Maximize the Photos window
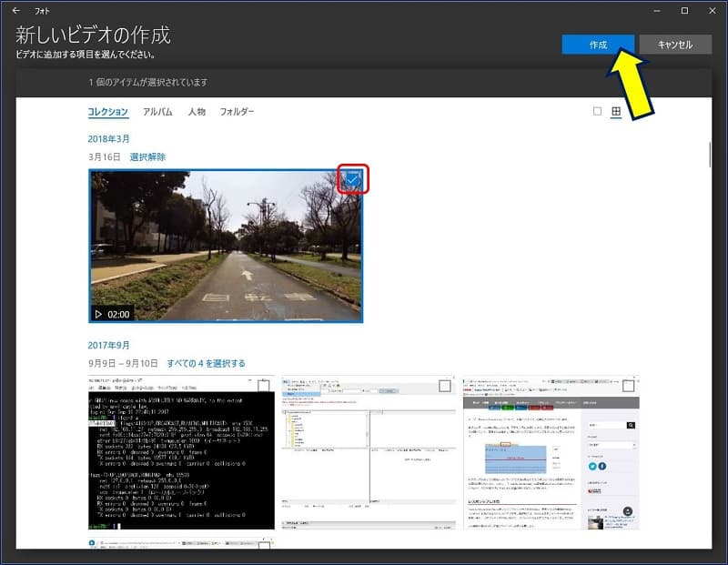The width and height of the screenshot is (728, 565). (x=684, y=11)
